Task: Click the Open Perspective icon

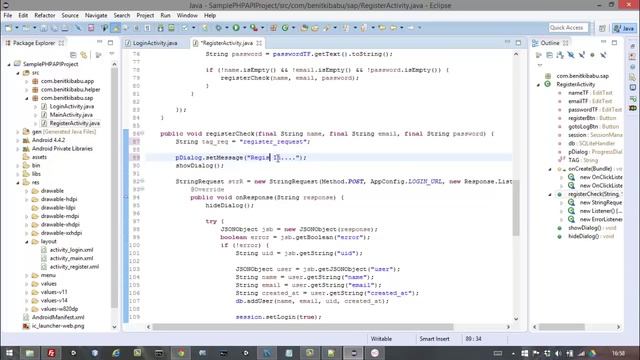Action: coord(602,28)
